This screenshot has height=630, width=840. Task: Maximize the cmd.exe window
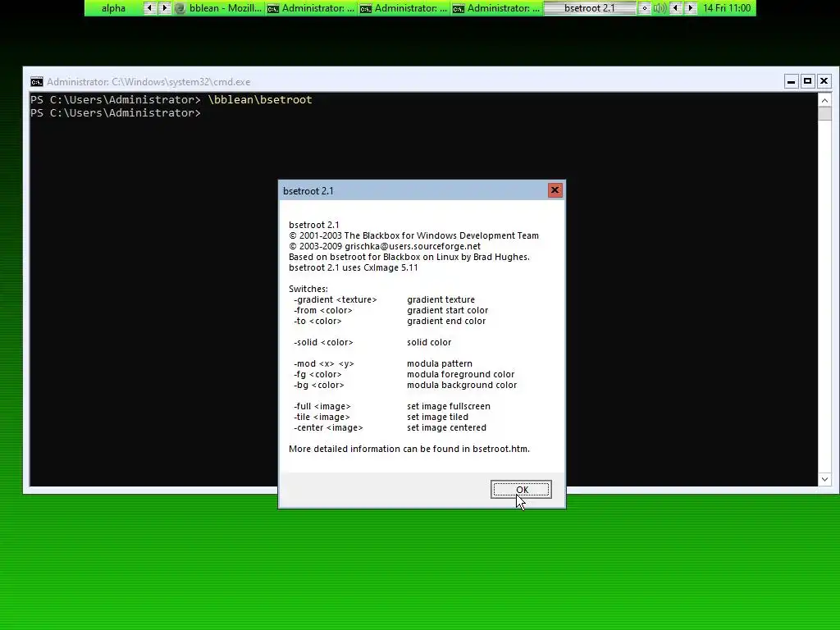[808, 81]
